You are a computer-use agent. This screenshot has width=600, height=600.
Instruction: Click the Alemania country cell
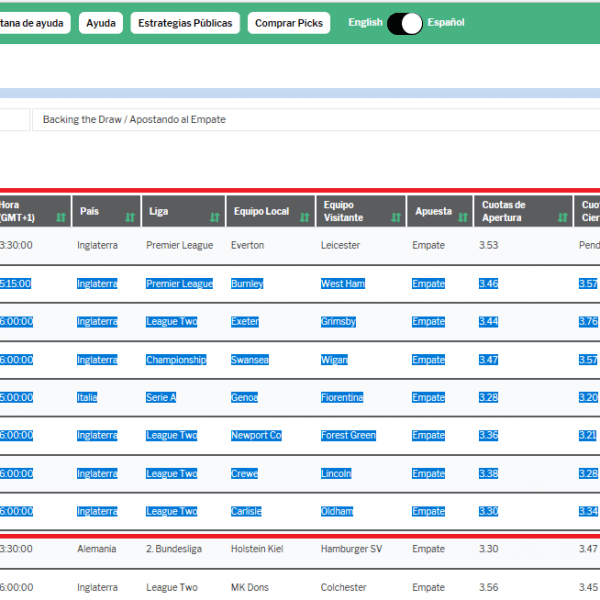click(96, 549)
